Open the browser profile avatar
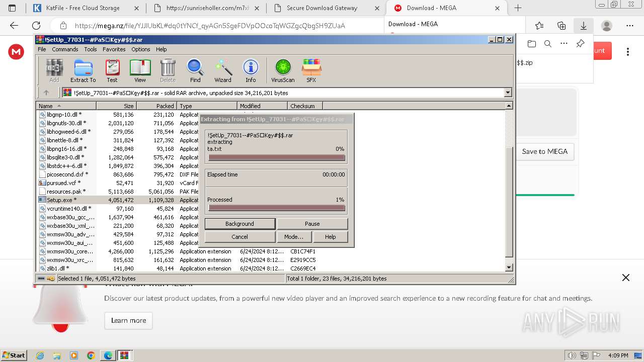Screen dimensions: 644x362 click(607, 26)
